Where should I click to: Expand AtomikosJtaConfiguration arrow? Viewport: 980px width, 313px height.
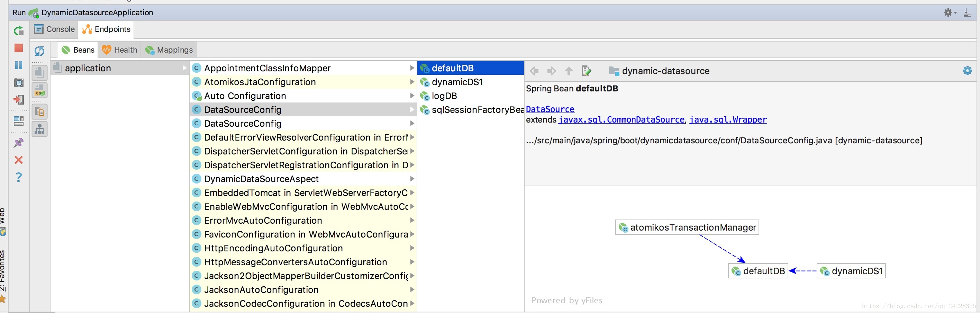tap(412, 82)
